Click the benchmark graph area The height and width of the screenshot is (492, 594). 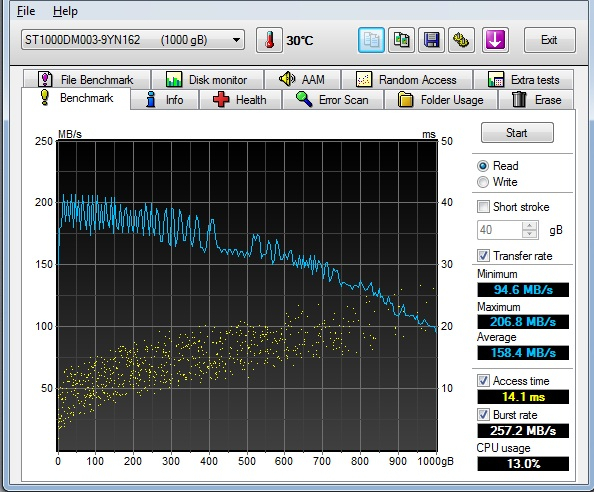pos(247,296)
